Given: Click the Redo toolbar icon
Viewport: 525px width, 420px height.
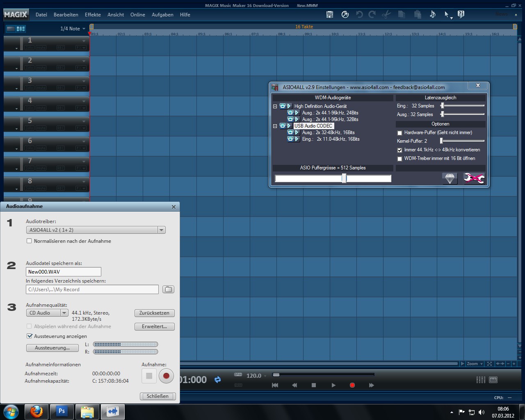Looking at the screenshot, I should (x=372, y=14).
